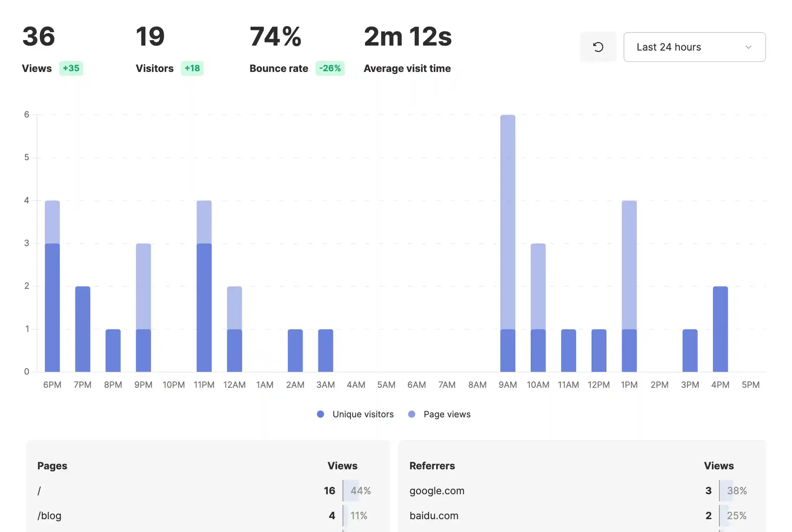Viewport: 792px width, 532px height.
Task: Click the Referrers Views column header
Action: 719,465
